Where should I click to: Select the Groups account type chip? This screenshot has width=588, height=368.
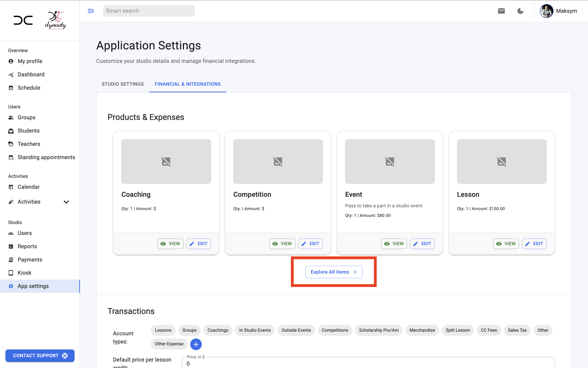coord(190,330)
